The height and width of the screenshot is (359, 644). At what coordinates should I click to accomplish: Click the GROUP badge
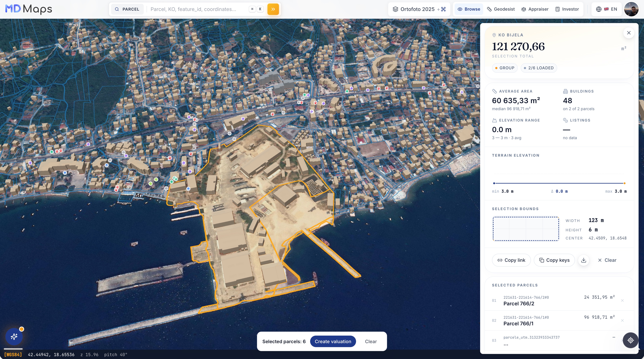(x=504, y=68)
